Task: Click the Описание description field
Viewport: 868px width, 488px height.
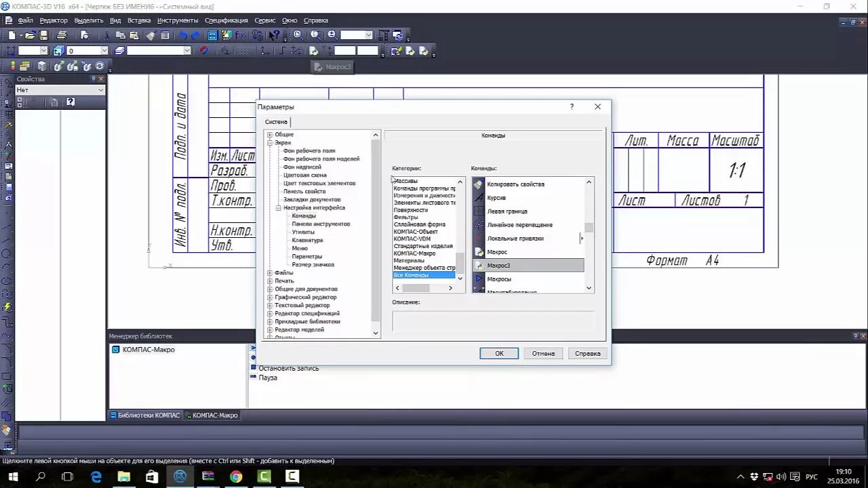Action: pyautogui.click(x=493, y=321)
